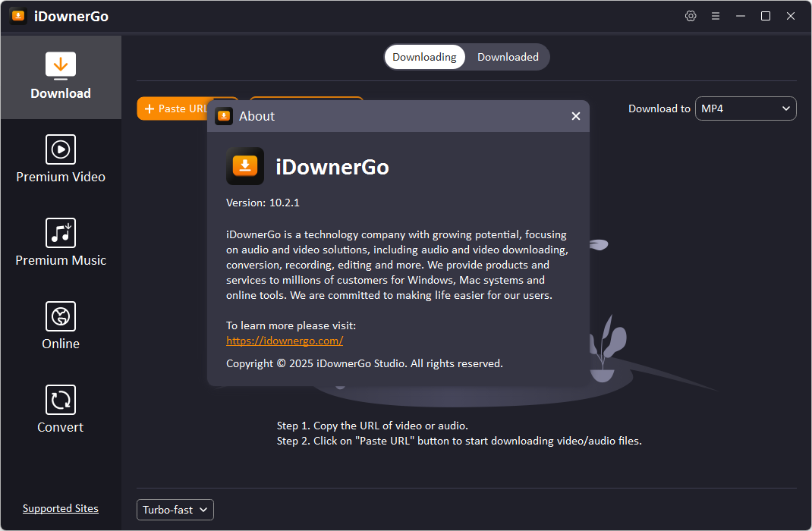
Task: Click the iDownerGo logo in title bar
Action: 18,16
